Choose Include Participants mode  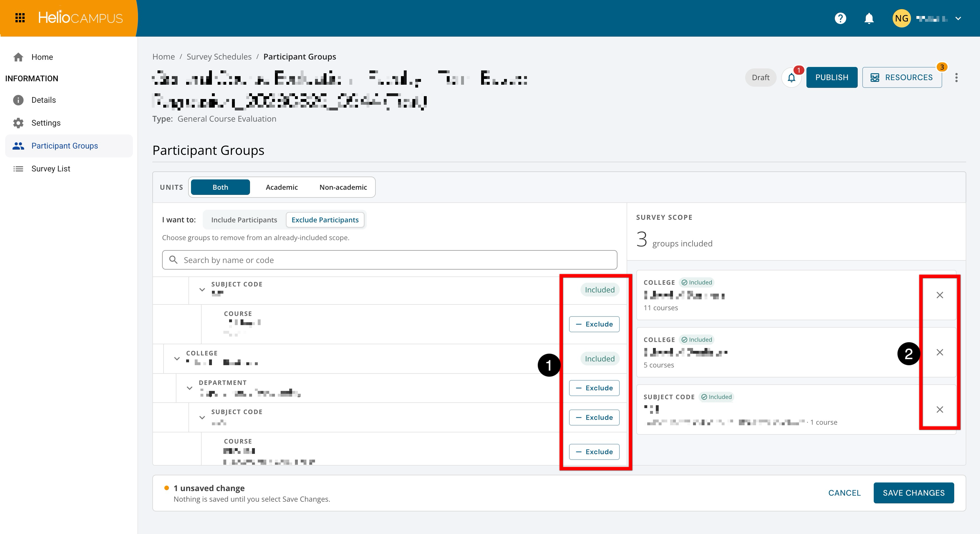click(244, 220)
